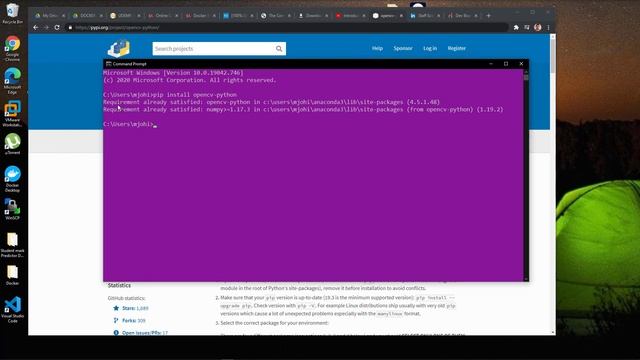Open the Stars statistics link
The image size is (640, 360).
(135, 308)
